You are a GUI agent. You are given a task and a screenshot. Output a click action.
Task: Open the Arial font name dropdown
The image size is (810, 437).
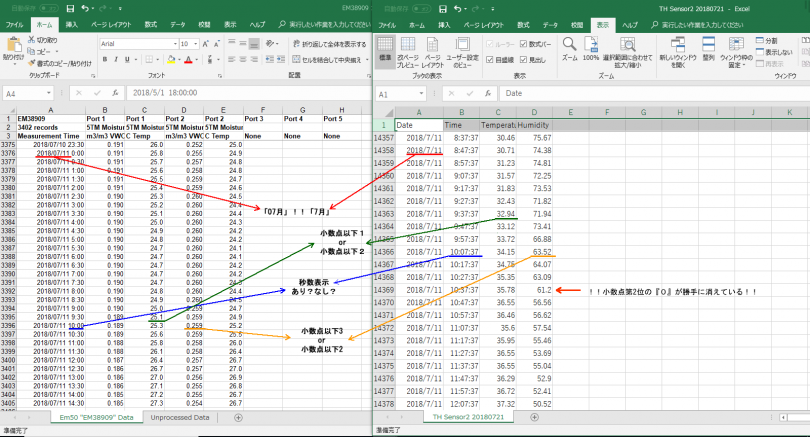(x=175, y=44)
